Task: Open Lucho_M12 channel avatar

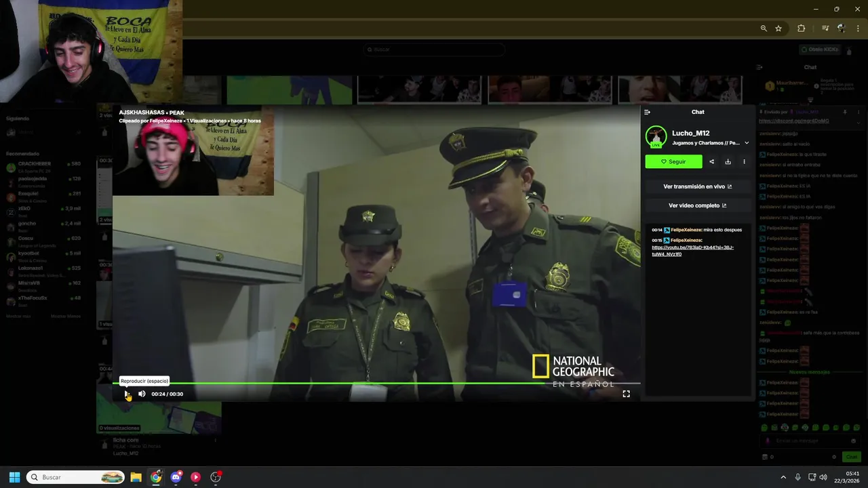Action: 656,137
